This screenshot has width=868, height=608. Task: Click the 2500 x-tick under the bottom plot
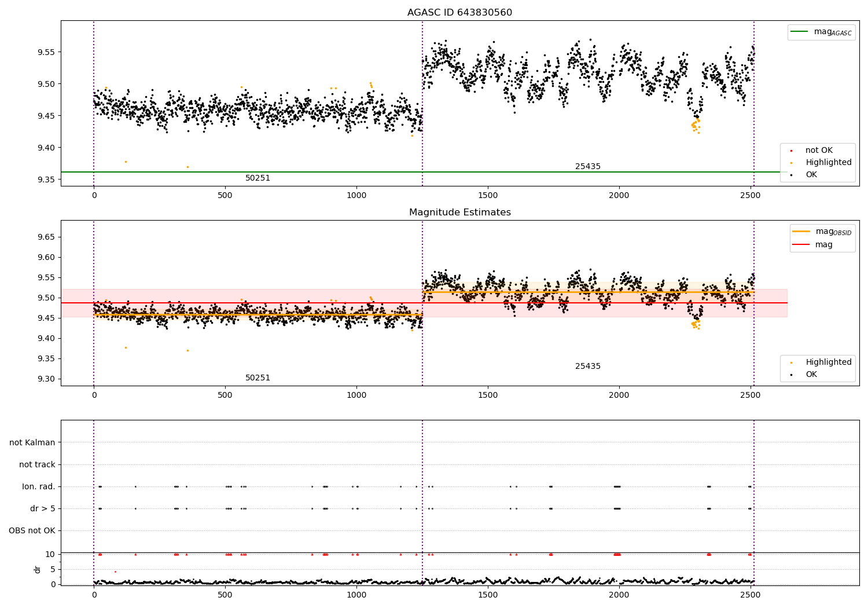751,595
